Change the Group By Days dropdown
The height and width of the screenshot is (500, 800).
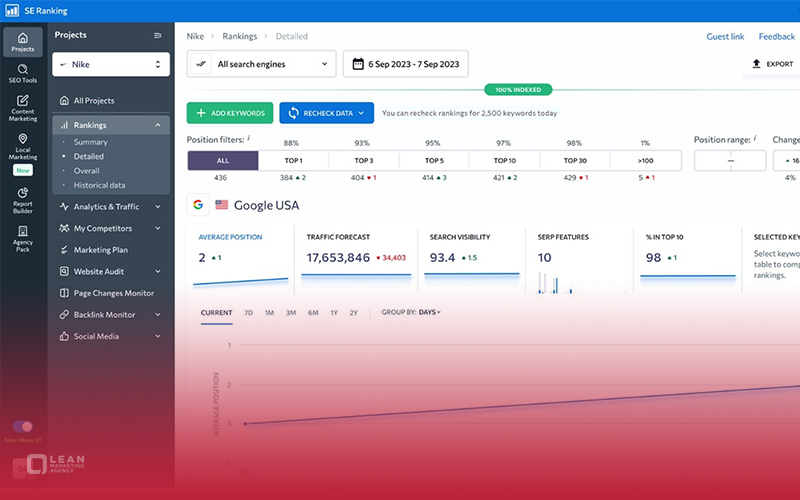pos(411,312)
